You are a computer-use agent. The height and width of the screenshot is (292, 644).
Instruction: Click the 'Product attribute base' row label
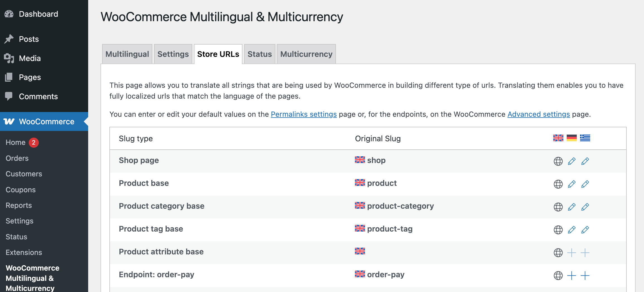161,252
